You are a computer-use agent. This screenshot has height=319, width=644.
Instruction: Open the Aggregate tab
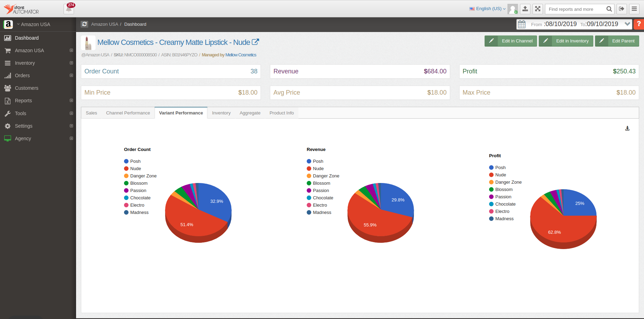[x=250, y=113]
